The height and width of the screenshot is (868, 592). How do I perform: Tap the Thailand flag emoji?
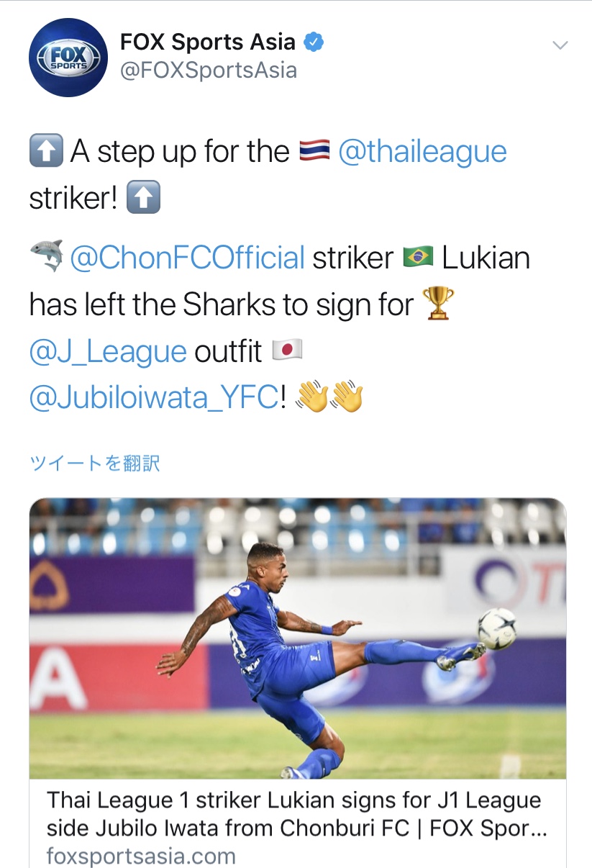click(x=314, y=152)
